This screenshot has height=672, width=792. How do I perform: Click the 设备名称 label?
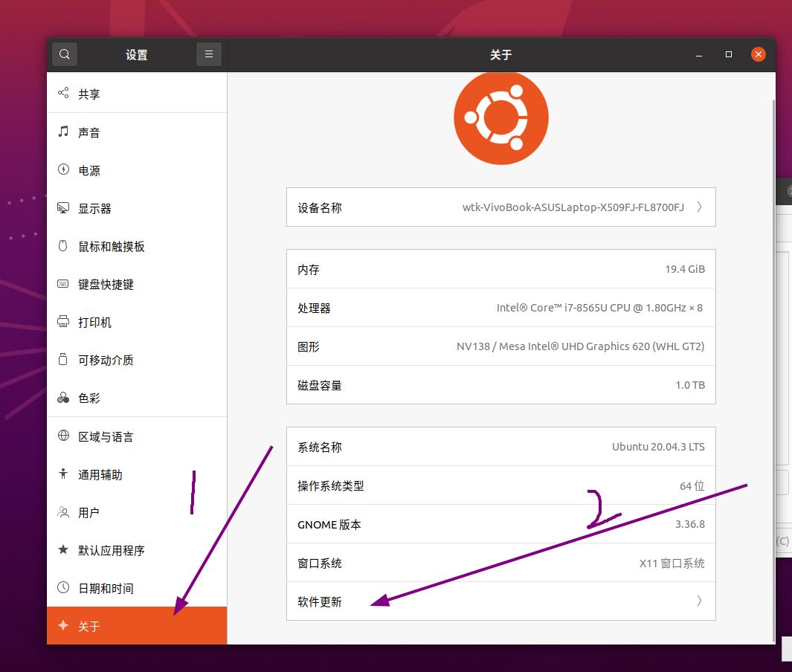(320, 207)
